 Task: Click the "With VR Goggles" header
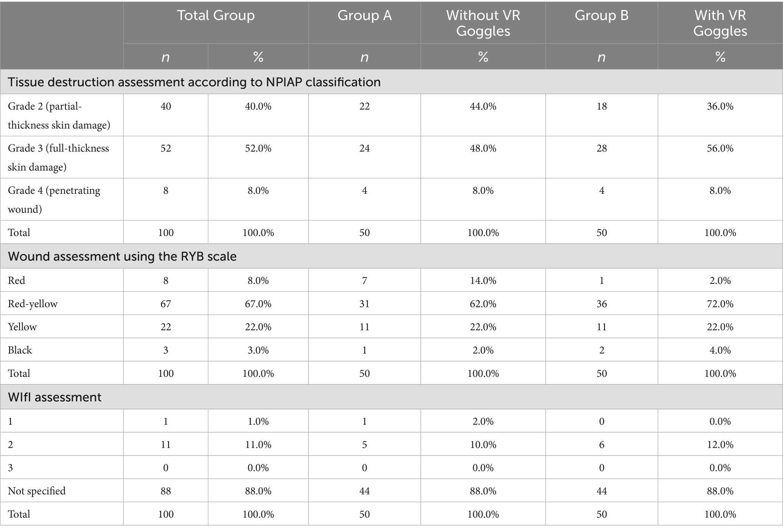click(720, 23)
